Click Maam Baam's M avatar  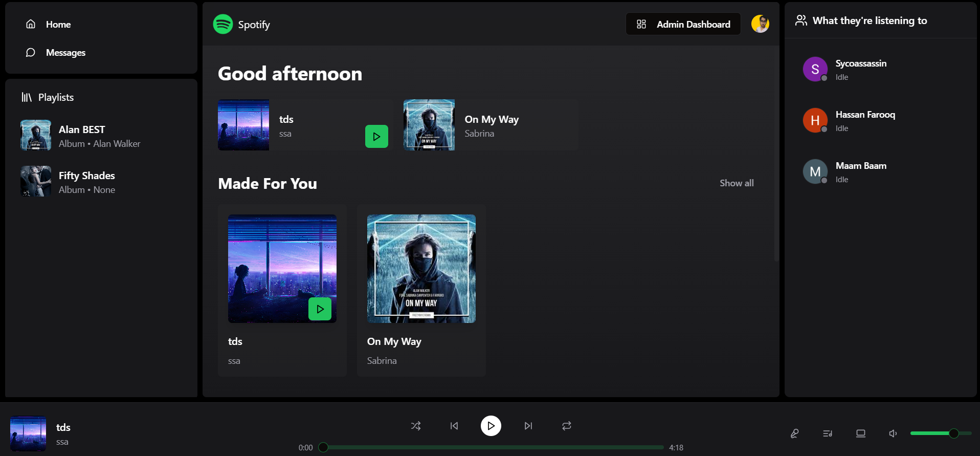(815, 171)
